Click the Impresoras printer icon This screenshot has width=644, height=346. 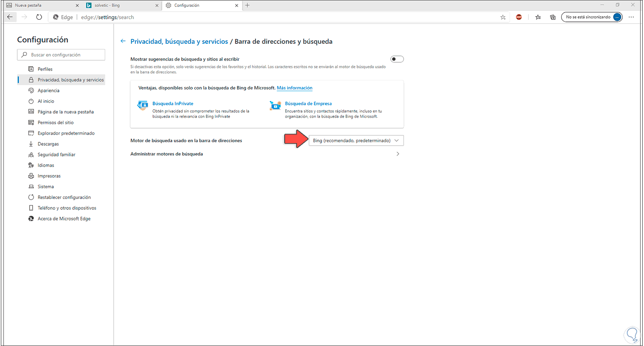click(31, 176)
